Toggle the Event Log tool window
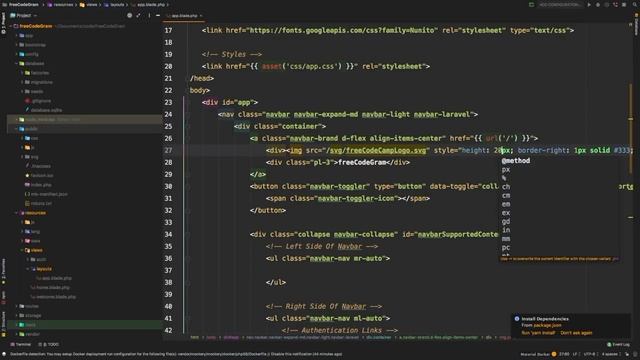 618,344
